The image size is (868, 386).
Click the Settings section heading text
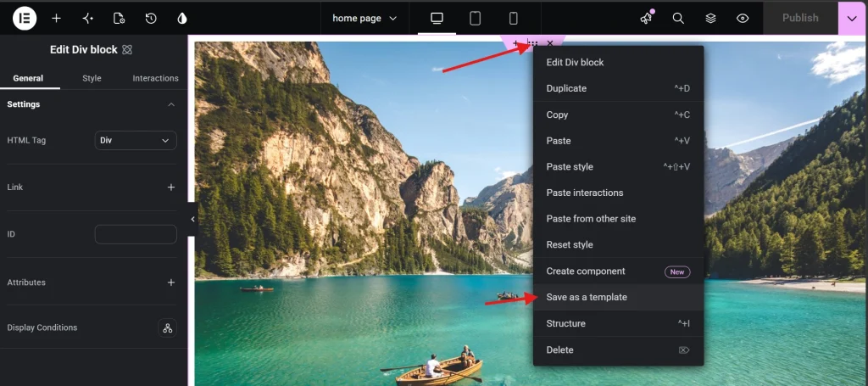pyautogui.click(x=23, y=104)
